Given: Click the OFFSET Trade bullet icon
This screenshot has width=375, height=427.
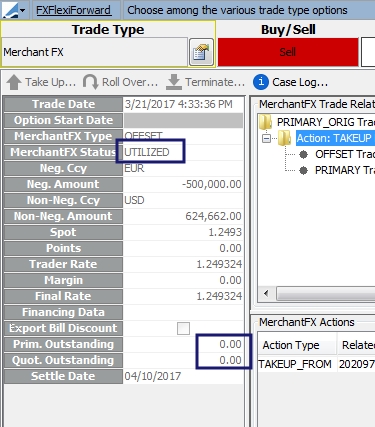Looking at the screenshot, I should (303, 154).
